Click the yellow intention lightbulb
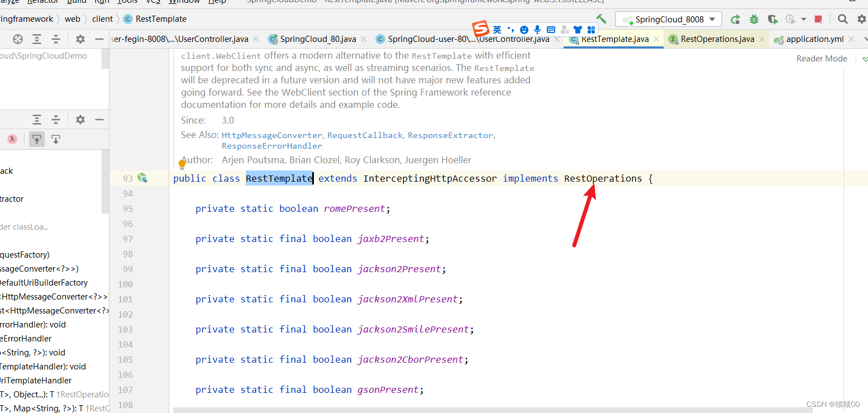This screenshot has width=868, height=413. point(182,164)
